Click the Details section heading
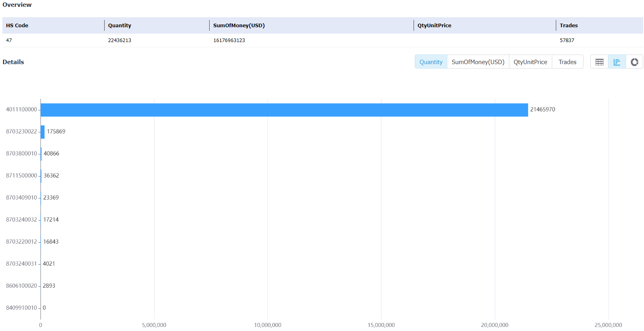This screenshot has height=331, width=644. [x=13, y=62]
